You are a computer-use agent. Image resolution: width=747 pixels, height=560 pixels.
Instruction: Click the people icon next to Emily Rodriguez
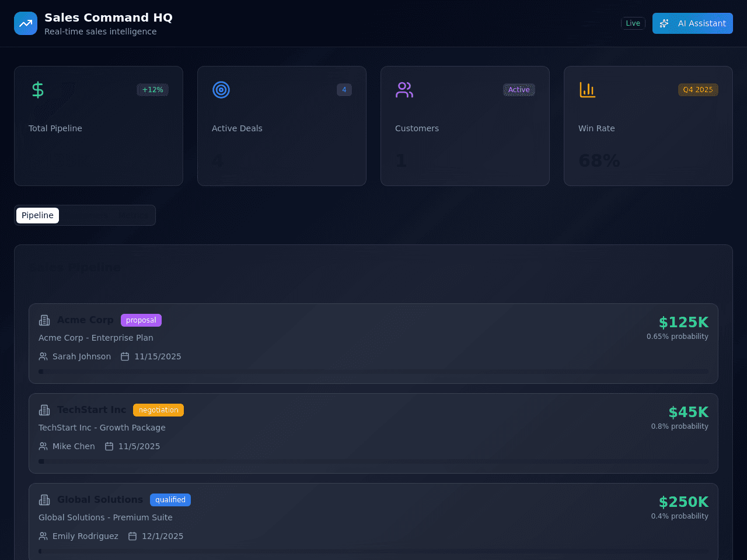tap(43, 536)
